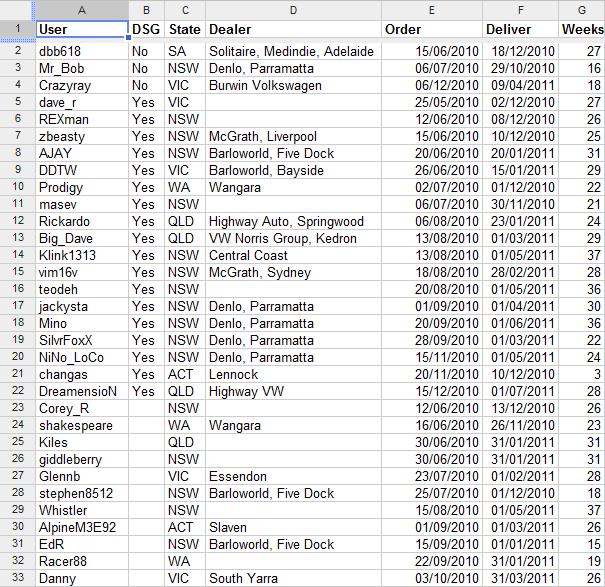Image resolution: width=605 pixels, height=587 pixels.
Task: Click dealer cell 'Highway VW'
Action: (293, 391)
